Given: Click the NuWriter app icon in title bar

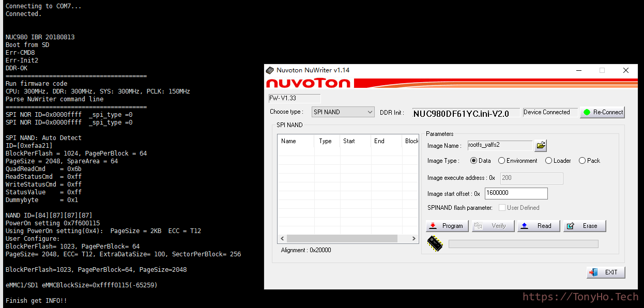Looking at the screenshot, I should [x=270, y=70].
